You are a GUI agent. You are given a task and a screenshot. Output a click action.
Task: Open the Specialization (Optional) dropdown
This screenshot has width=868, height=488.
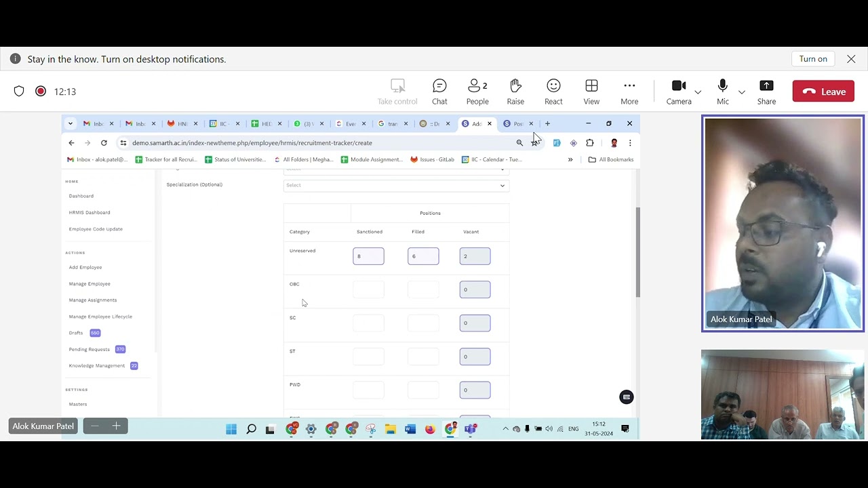[x=396, y=185]
